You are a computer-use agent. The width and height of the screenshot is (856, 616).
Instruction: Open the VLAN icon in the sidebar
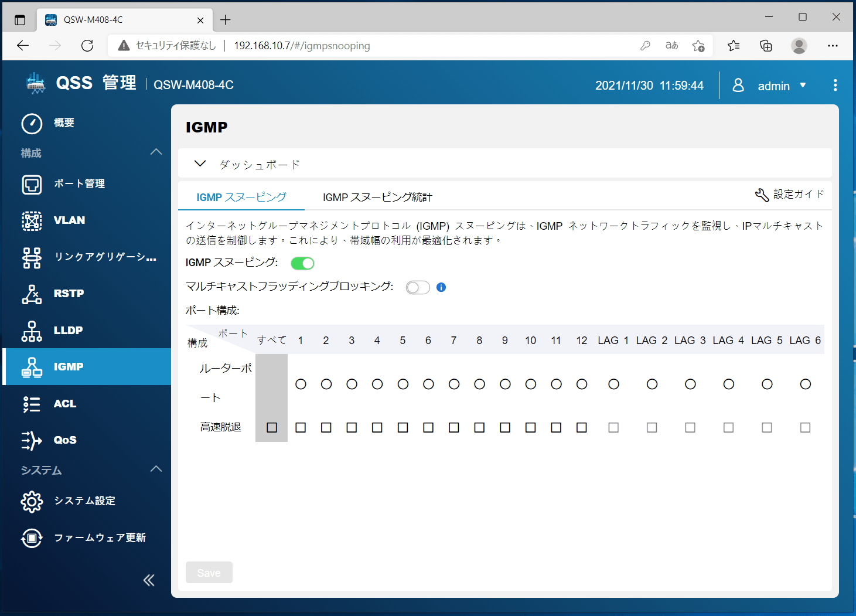coord(32,221)
